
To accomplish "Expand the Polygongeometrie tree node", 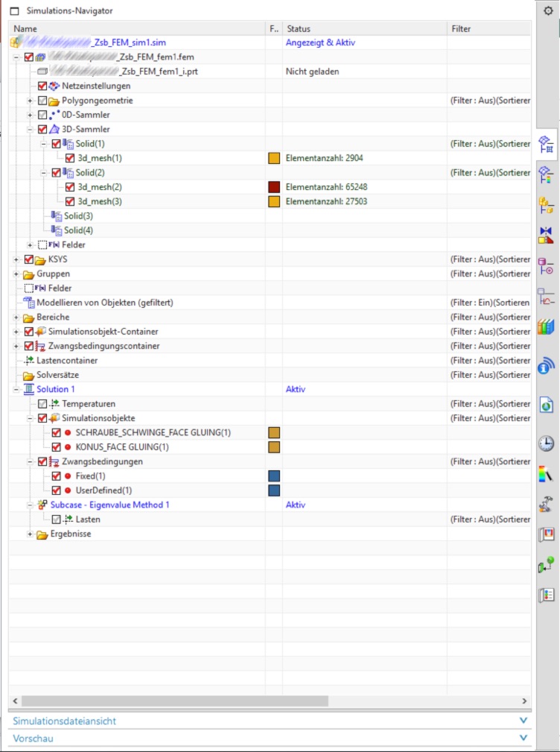I will click(x=31, y=101).
